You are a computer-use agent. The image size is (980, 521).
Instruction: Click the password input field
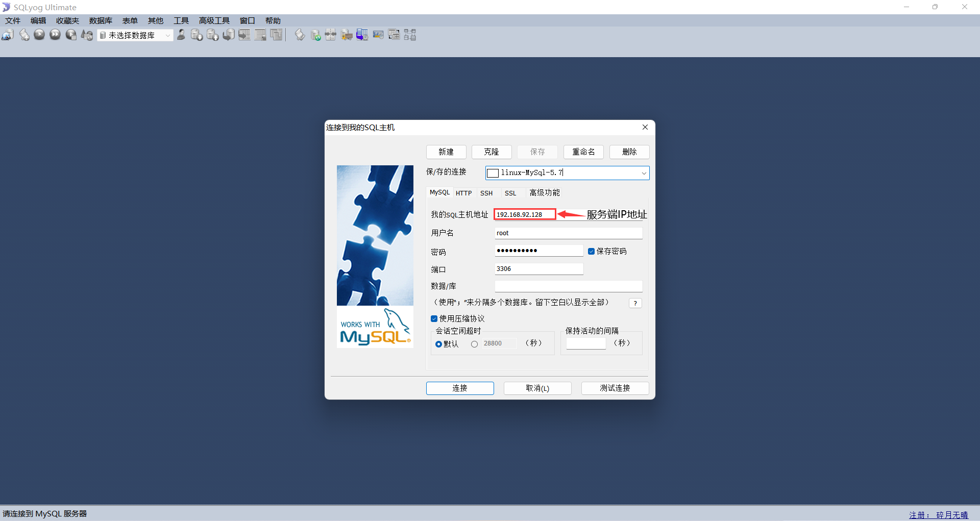click(539, 251)
